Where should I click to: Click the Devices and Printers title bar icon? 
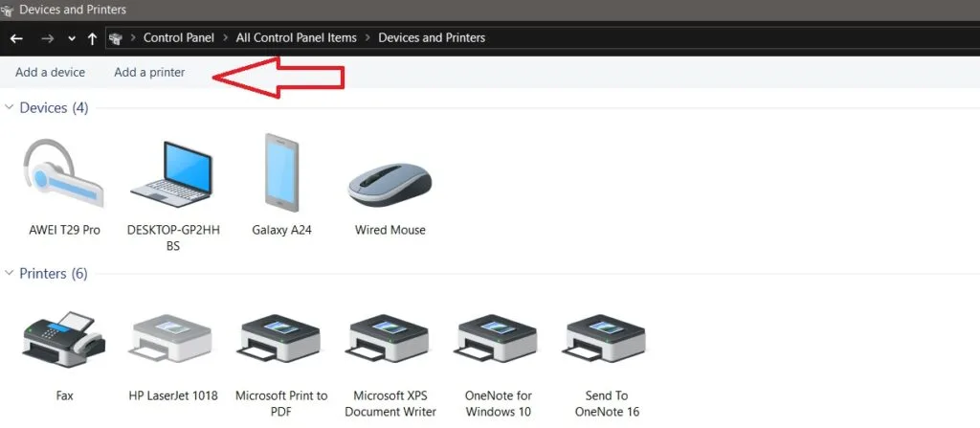tap(8, 10)
